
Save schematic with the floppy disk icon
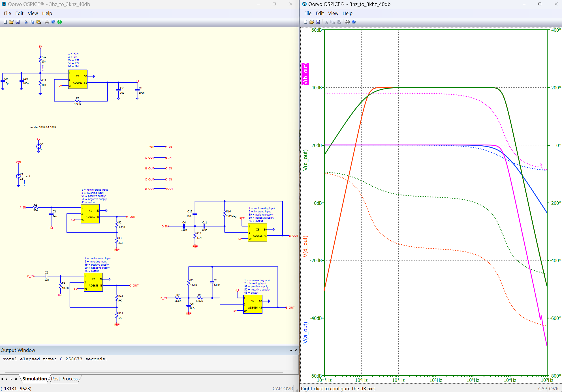tap(18, 22)
